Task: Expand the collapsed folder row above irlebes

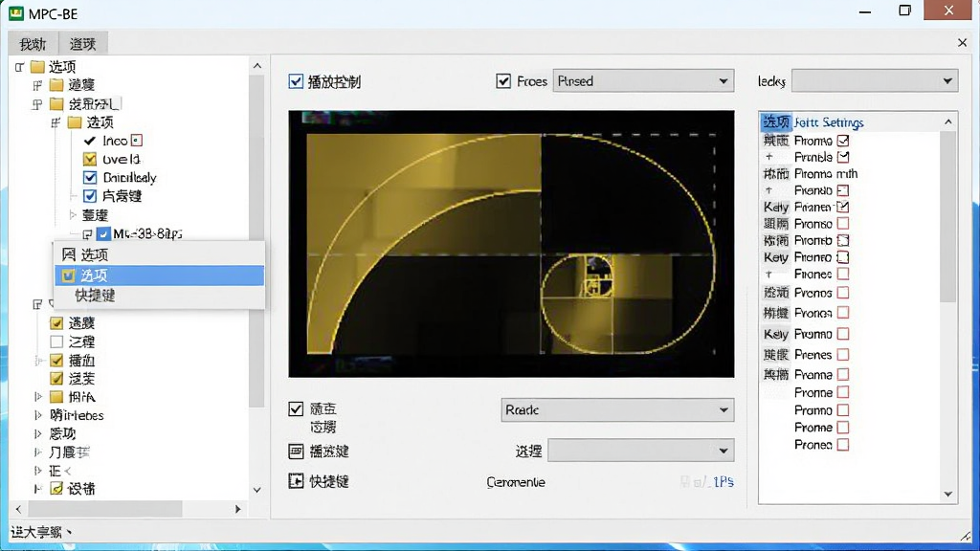Action: point(38,397)
